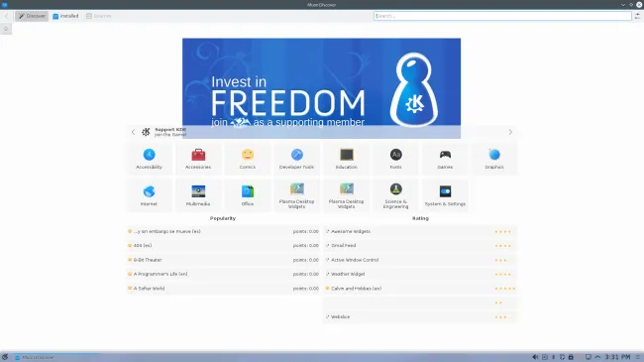
Task: Click the Search input field
Action: (x=502, y=16)
